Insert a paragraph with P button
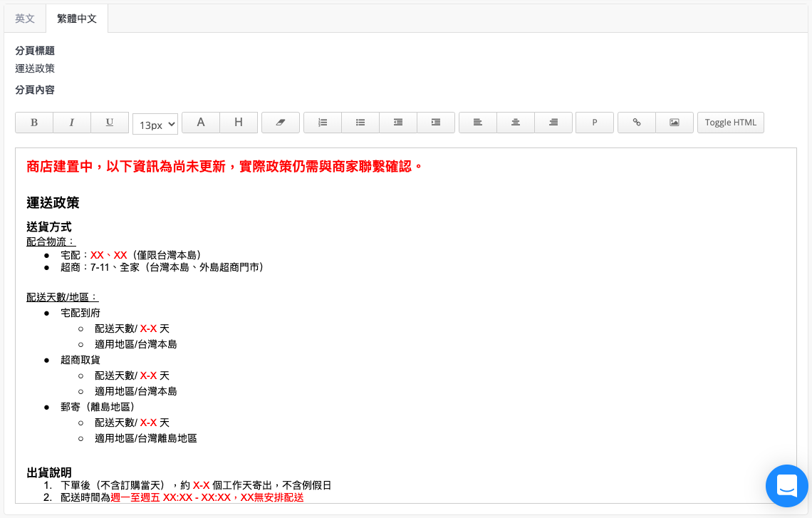 coord(595,123)
